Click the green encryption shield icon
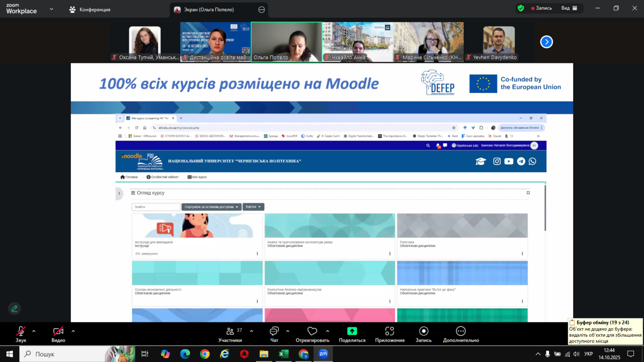Screen dimensions: 644x362 521,8
